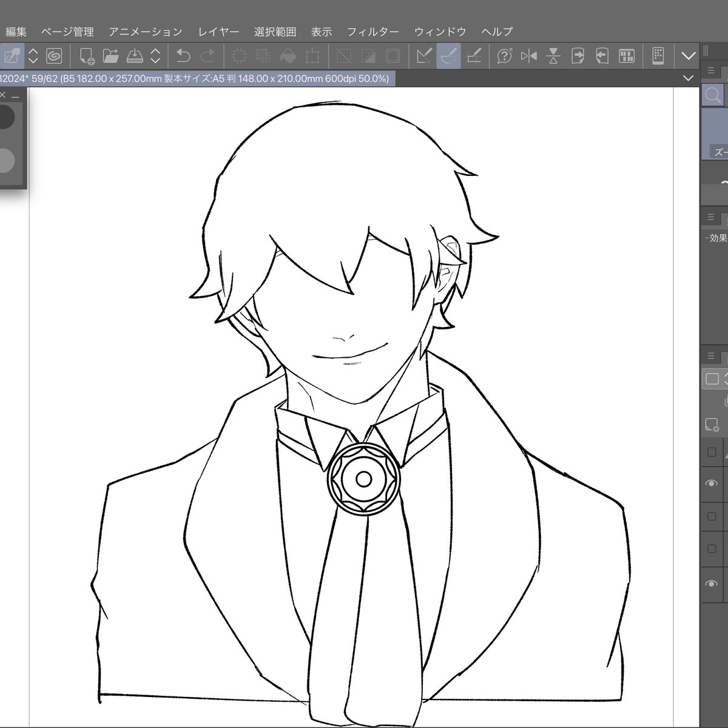Expand the command bar overflow chevron
Image resolution: width=728 pixels, height=728 pixels.
coord(689,56)
